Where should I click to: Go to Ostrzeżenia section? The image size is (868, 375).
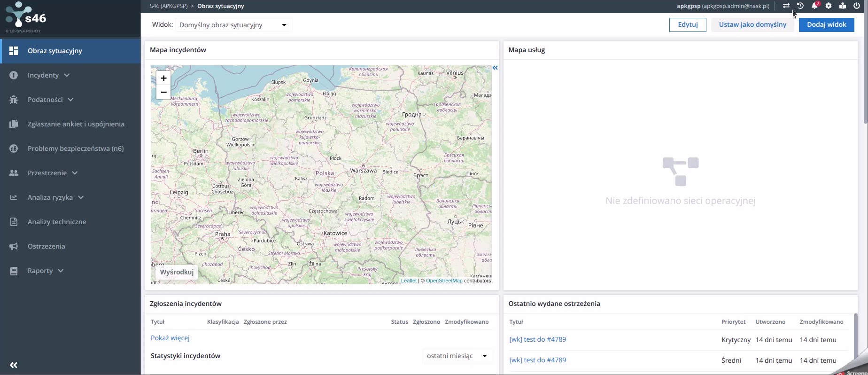(46, 246)
